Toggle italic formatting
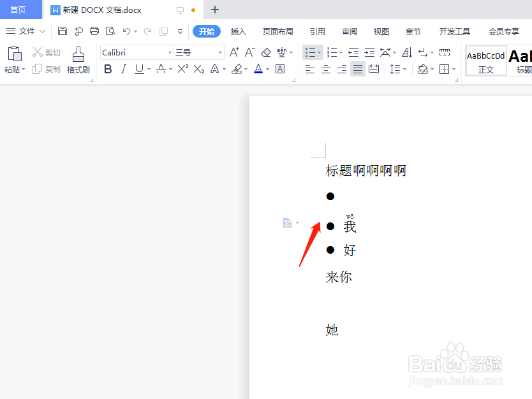This screenshot has height=399, width=532. 122,69
